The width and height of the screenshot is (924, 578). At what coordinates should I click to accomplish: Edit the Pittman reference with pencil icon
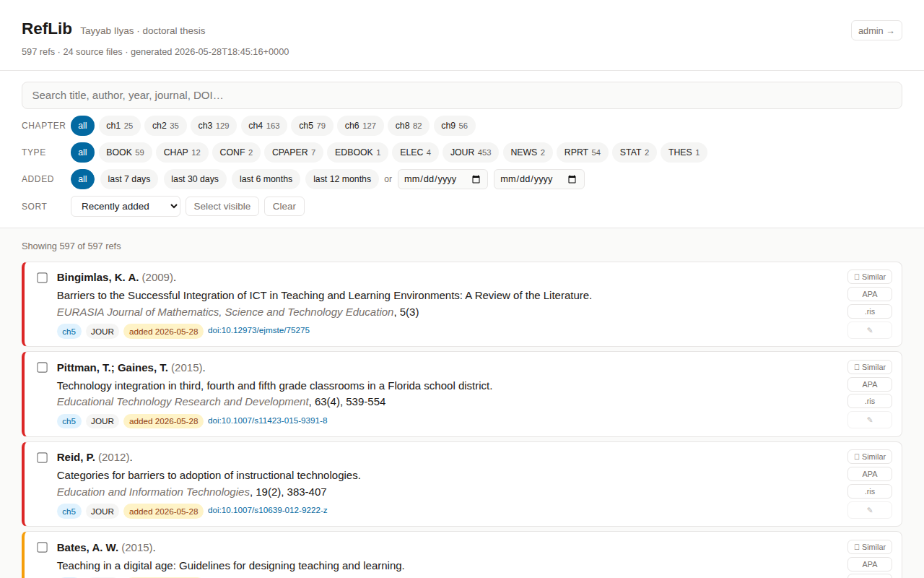coord(870,420)
